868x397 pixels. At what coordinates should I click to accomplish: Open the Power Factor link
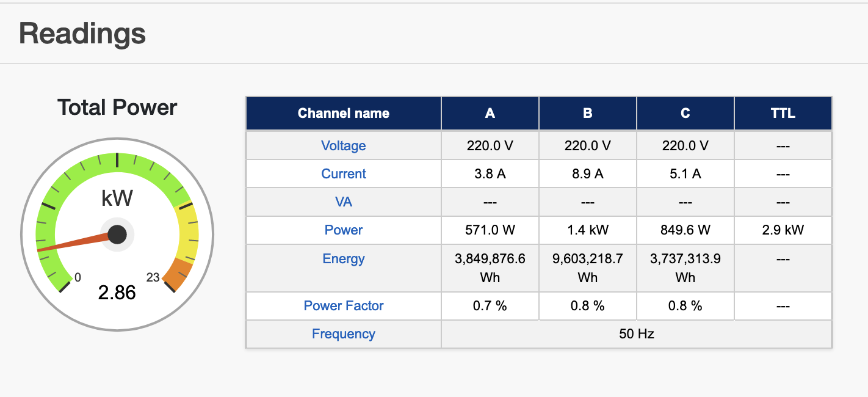343,305
